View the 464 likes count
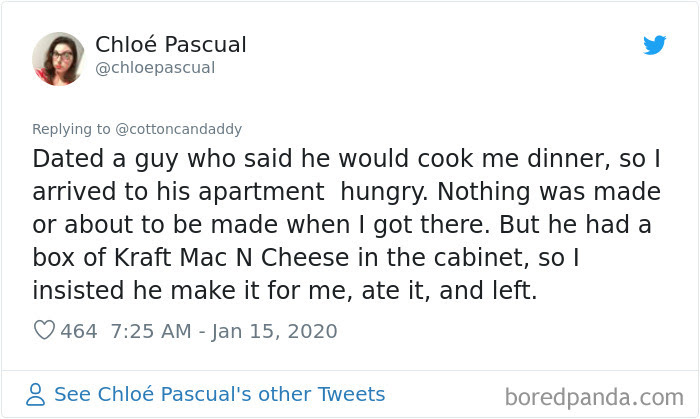 (79, 331)
